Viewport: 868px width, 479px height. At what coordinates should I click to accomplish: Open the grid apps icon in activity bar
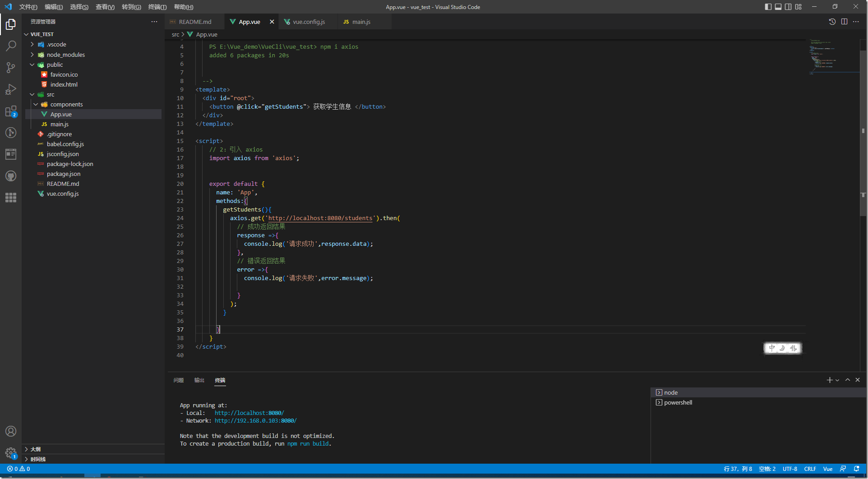(11, 198)
